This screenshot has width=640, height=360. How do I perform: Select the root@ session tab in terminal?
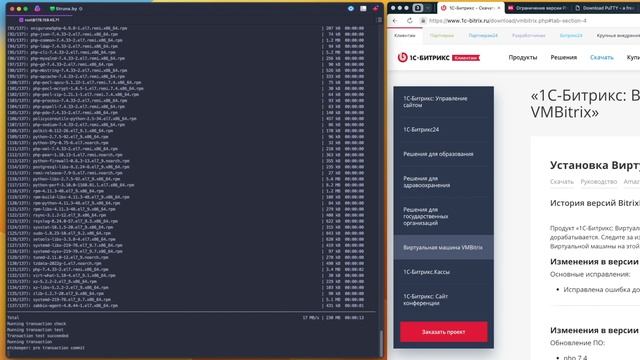(40, 20)
